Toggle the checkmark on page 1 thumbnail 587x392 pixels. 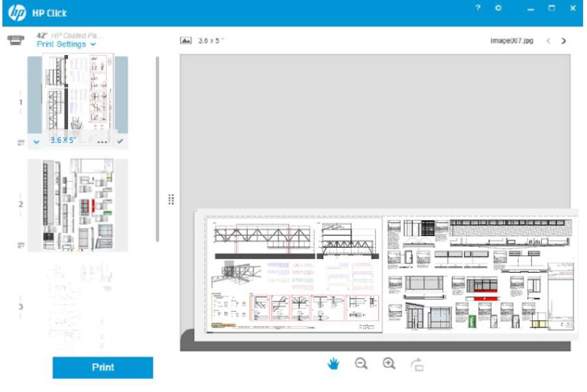click(x=120, y=141)
